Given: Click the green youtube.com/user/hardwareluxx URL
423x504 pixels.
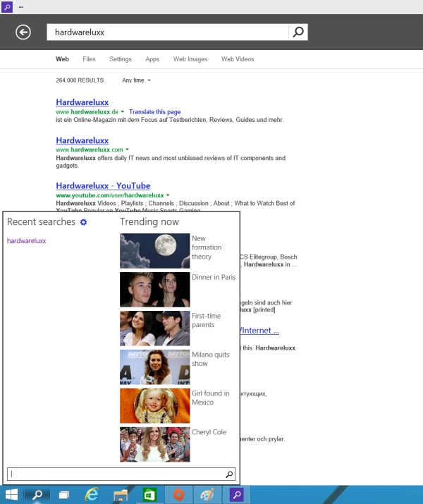Looking at the screenshot, I should tap(110, 195).
